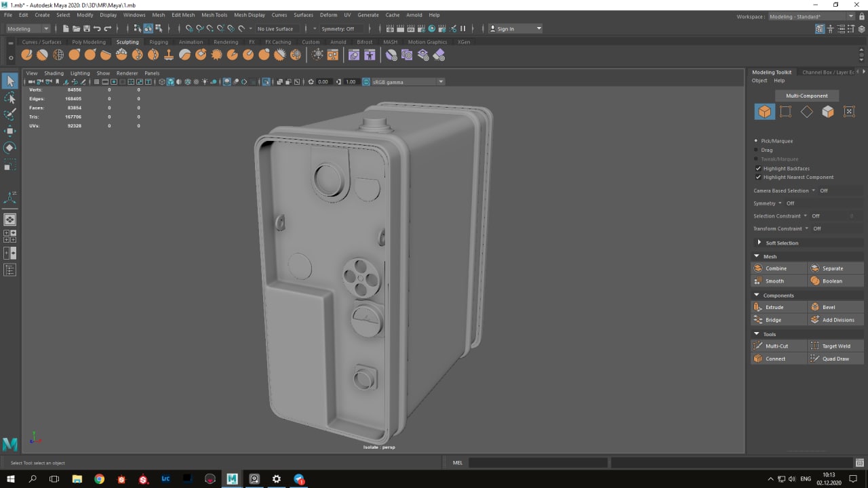Choose the Paint selection tool
Image resolution: width=868 pixels, height=488 pixels.
(9, 115)
